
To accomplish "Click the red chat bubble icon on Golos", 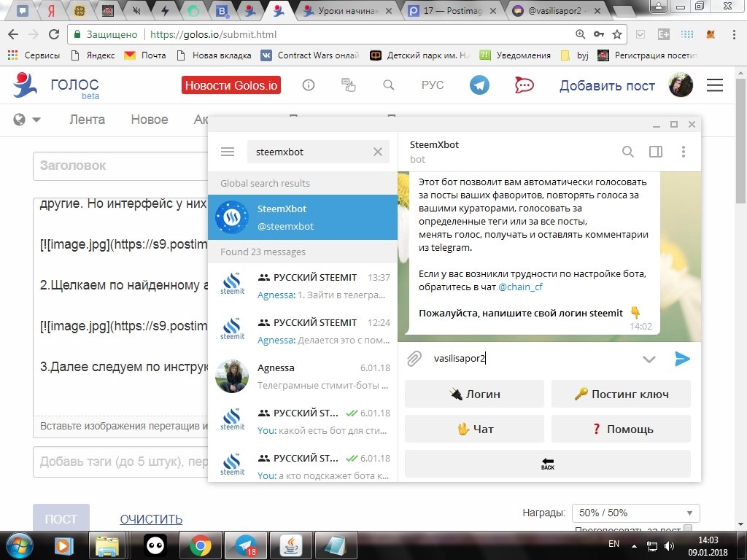I will [x=524, y=85].
